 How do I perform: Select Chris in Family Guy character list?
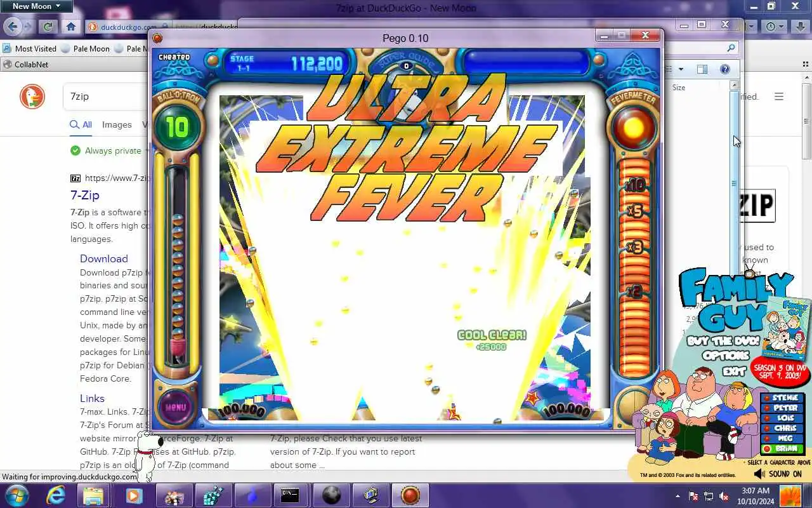click(x=783, y=429)
